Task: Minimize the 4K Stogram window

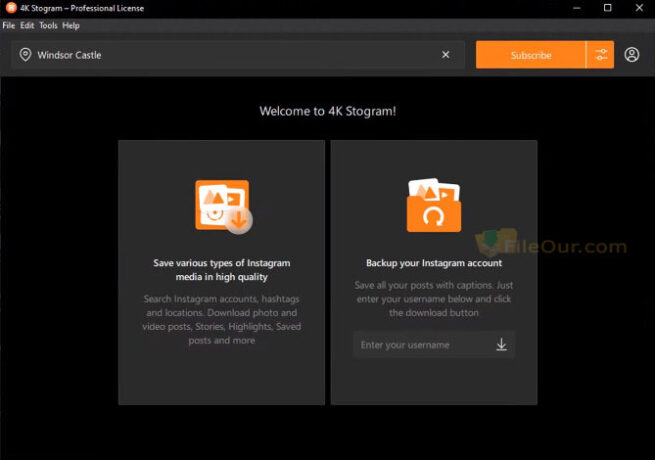Action: (578, 8)
